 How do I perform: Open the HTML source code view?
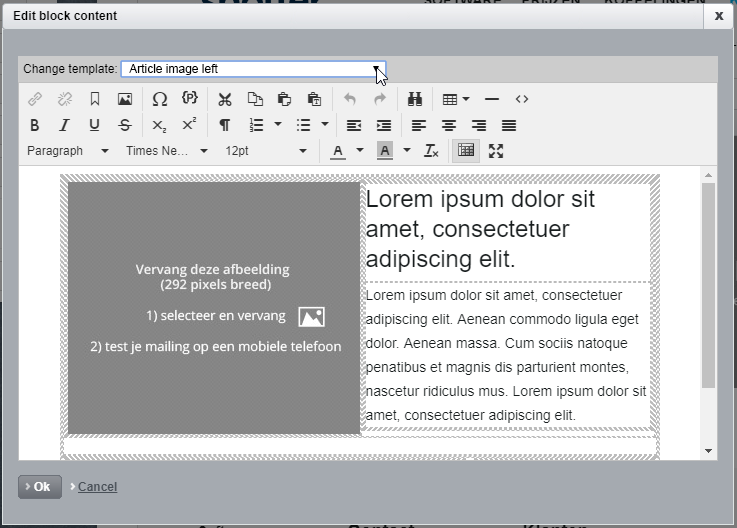[x=522, y=99]
